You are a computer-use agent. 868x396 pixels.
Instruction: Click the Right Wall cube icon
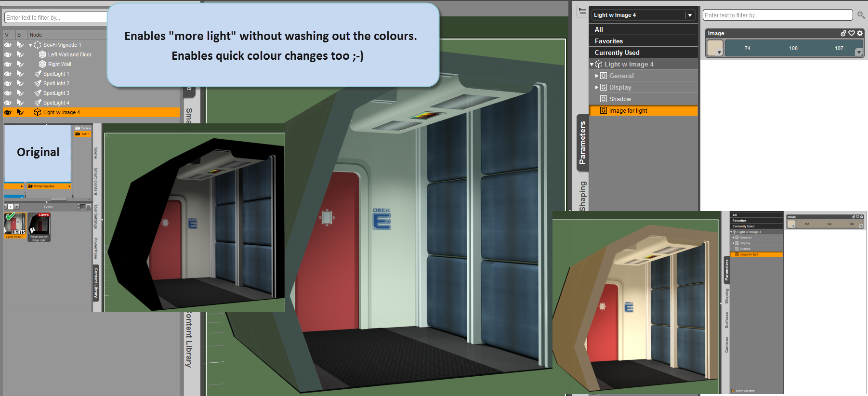point(42,64)
